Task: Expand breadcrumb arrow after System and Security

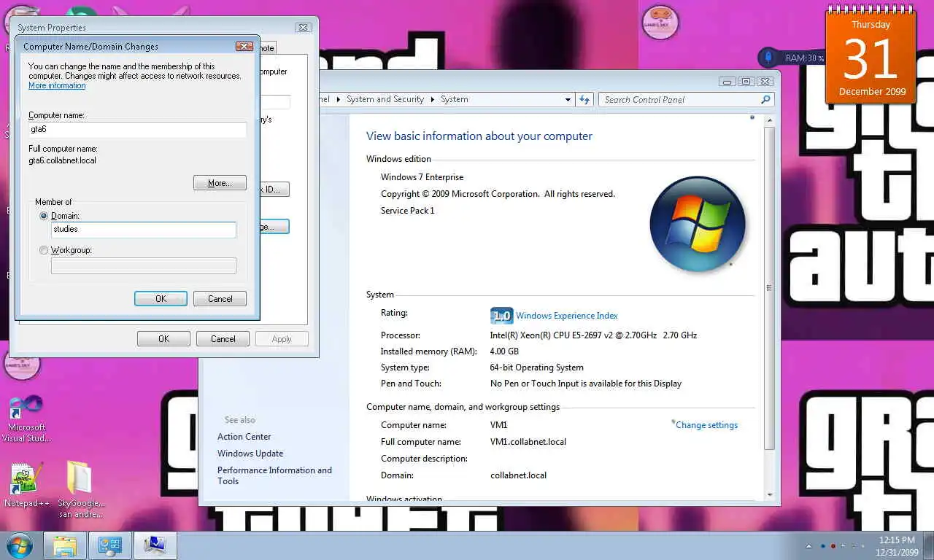Action: point(432,99)
